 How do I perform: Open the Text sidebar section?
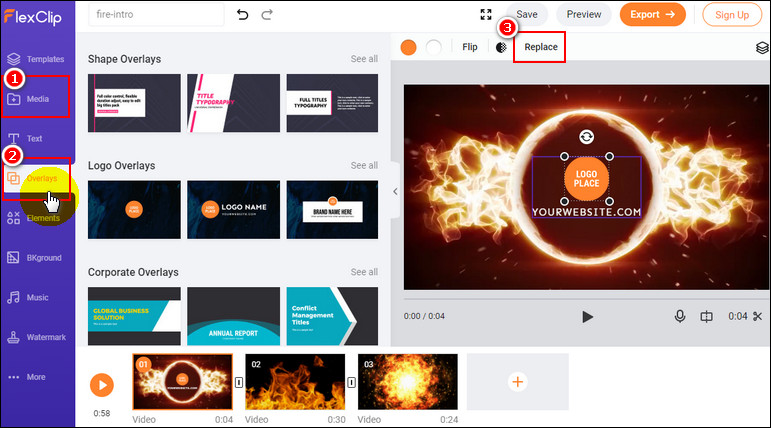(x=26, y=139)
